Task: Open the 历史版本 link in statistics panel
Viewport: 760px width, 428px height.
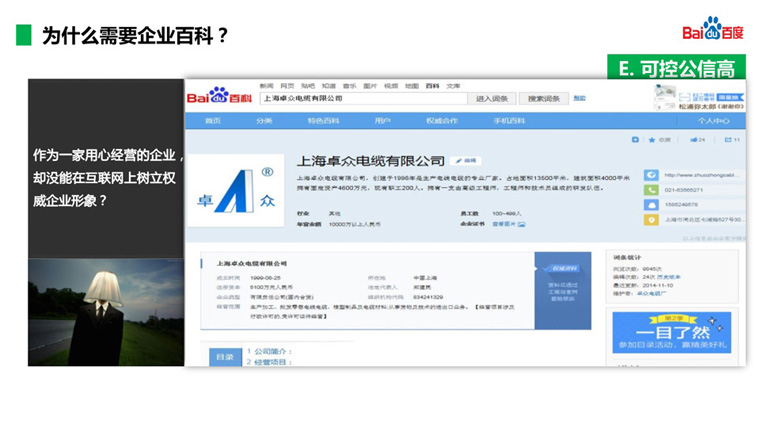Action: click(668, 277)
